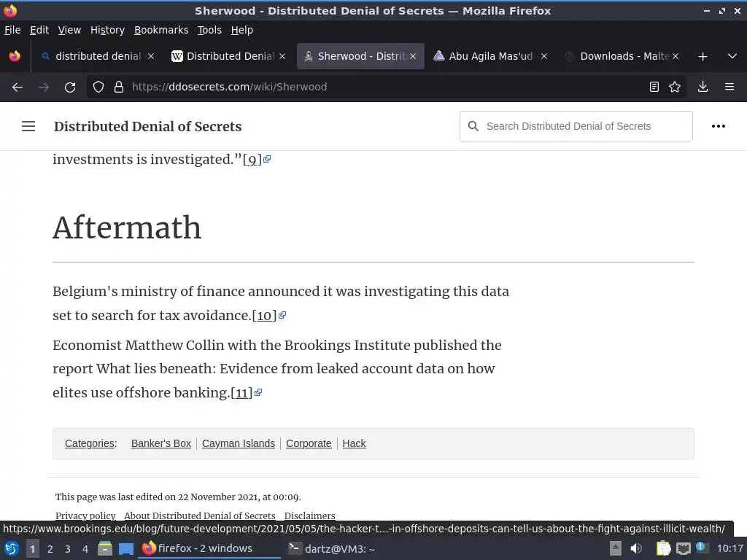Click the tracking protection shield icon

point(98,87)
